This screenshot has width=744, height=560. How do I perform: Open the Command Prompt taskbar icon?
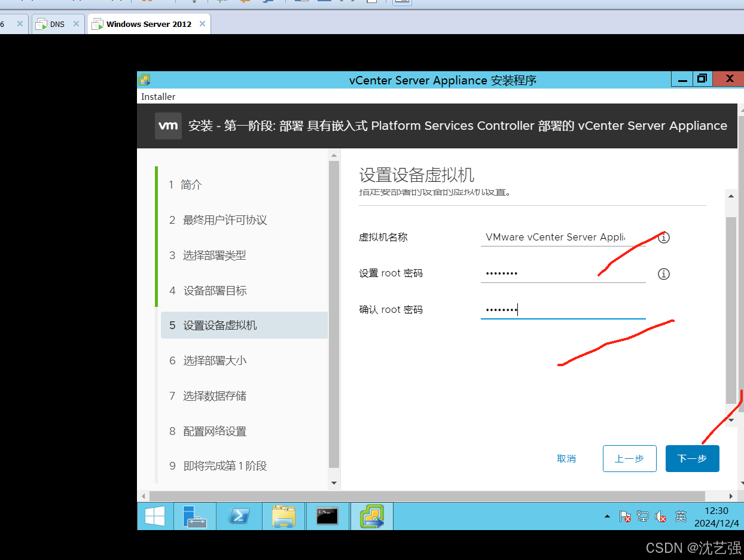[x=327, y=516]
